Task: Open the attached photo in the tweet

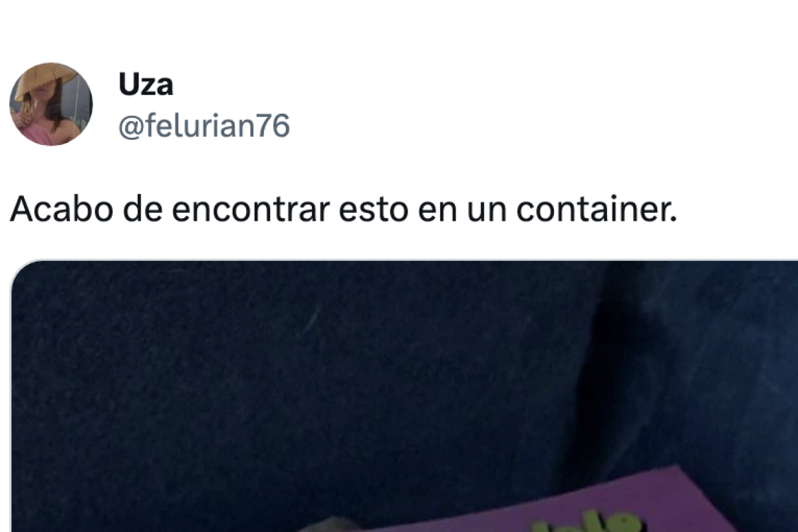Action: point(404,396)
